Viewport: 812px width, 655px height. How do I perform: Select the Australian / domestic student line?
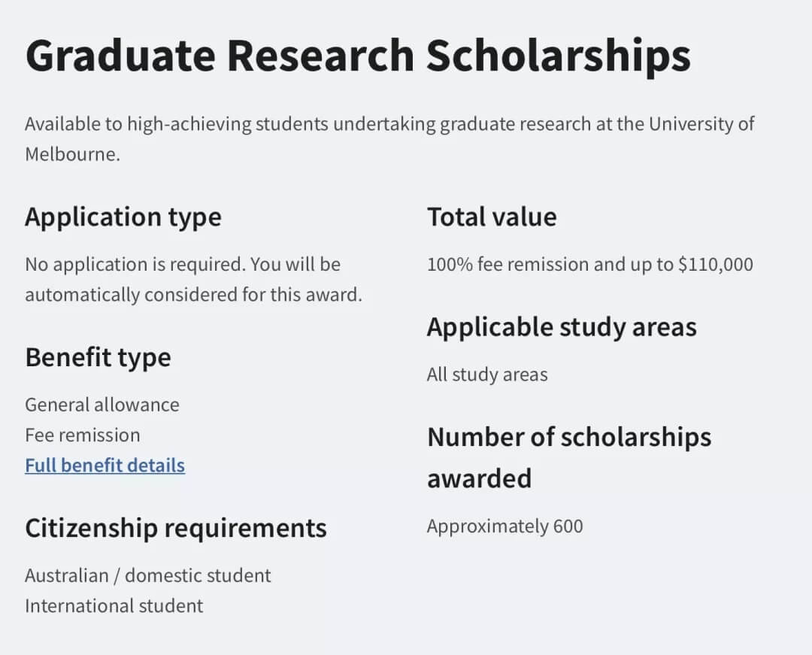coord(148,575)
